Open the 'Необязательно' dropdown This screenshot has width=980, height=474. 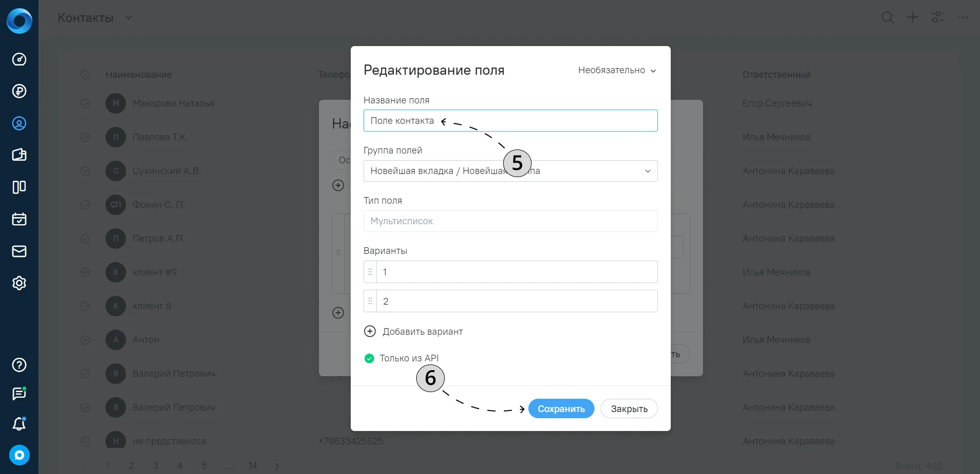coord(617,70)
